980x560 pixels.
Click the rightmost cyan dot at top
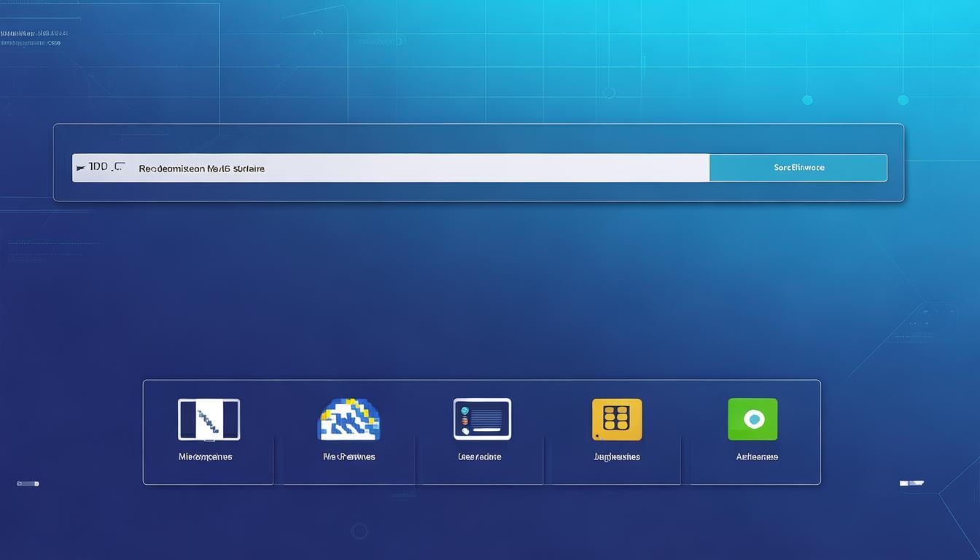(x=903, y=100)
